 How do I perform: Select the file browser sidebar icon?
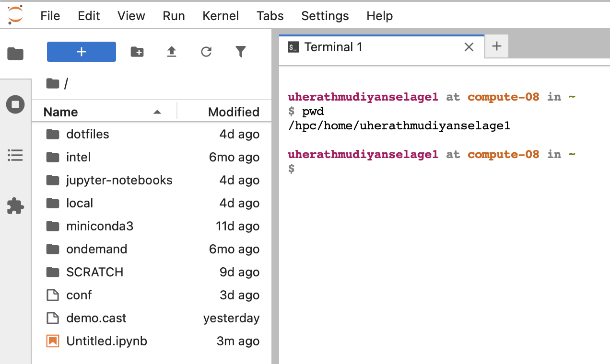(15, 54)
